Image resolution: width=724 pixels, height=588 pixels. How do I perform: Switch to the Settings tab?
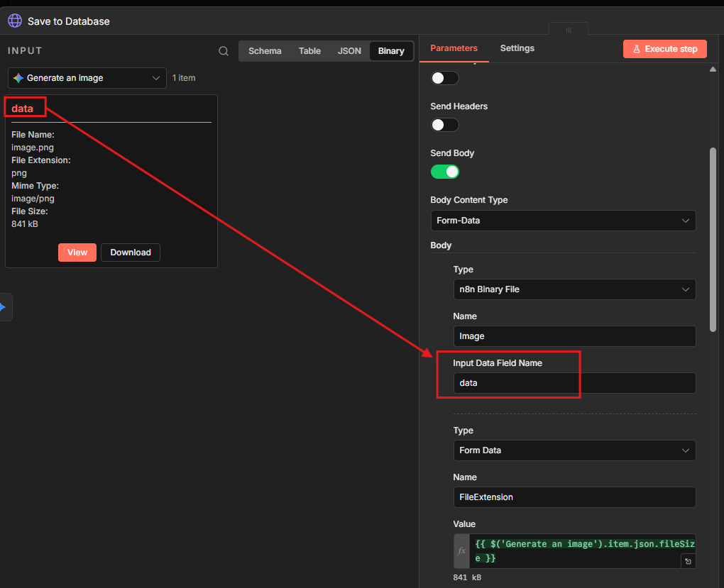tap(517, 48)
